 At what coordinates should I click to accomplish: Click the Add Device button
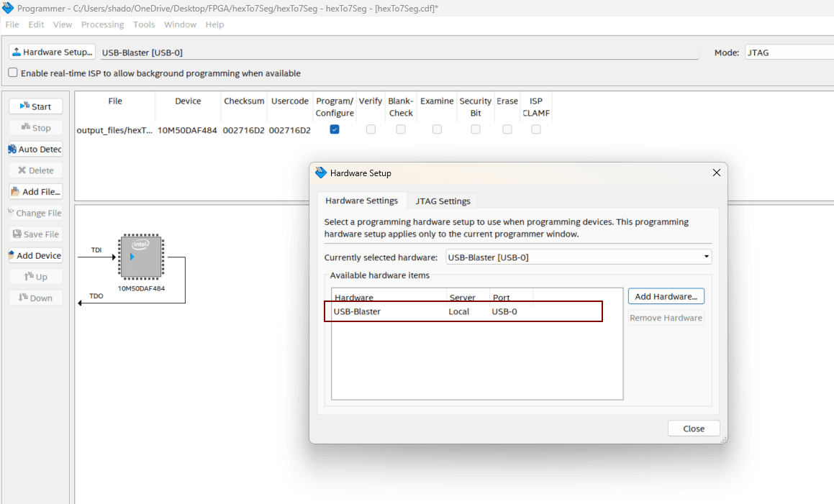pos(36,255)
